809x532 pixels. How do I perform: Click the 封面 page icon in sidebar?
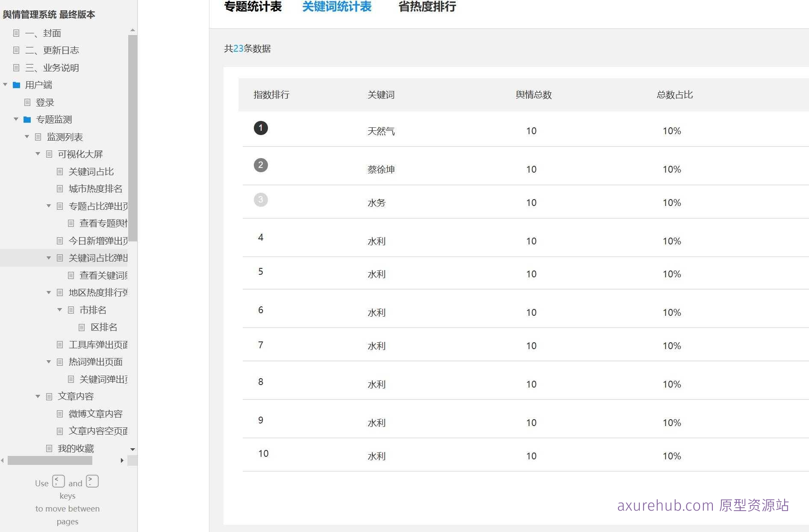coord(17,33)
